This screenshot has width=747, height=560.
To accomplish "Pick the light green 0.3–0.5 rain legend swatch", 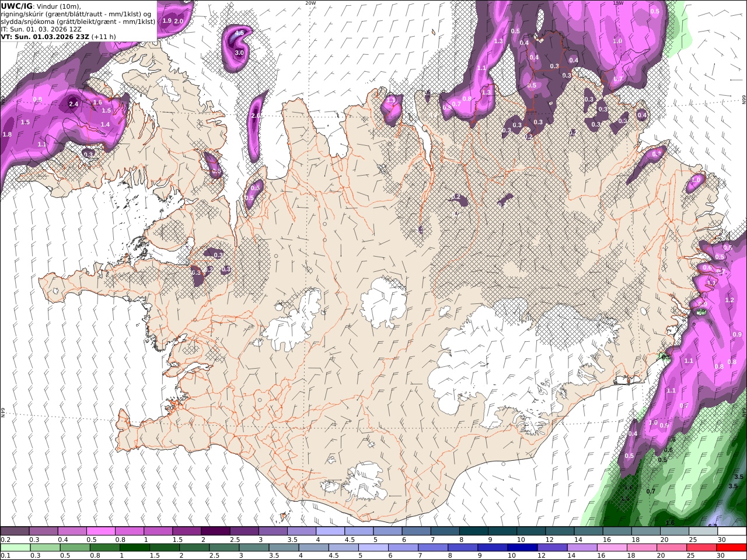I will tap(45, 547).
